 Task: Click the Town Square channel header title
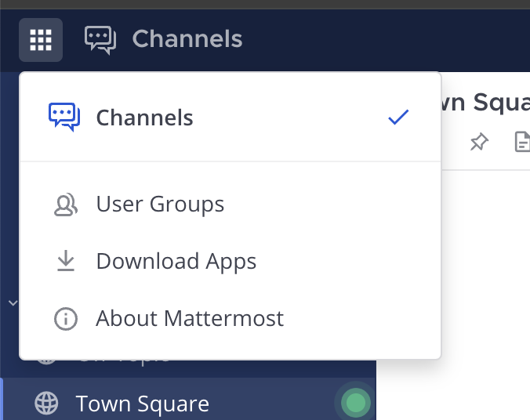pyautogui.click(x=486, y=103)
